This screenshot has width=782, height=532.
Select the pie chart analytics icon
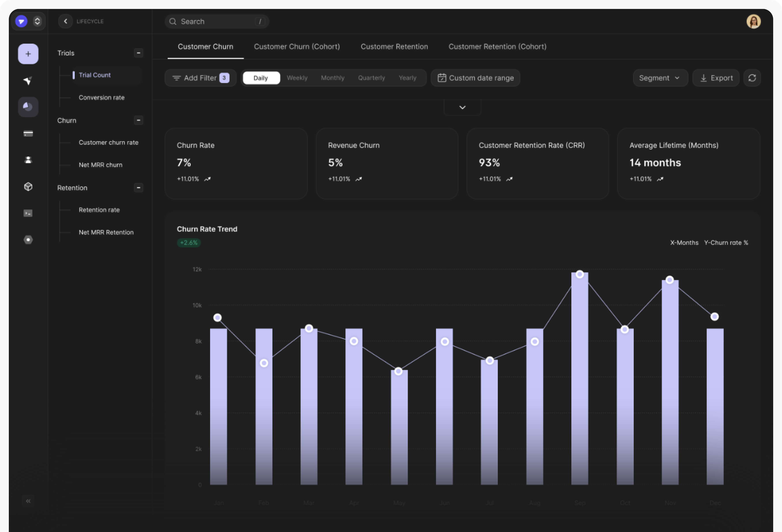pos(28,107)
